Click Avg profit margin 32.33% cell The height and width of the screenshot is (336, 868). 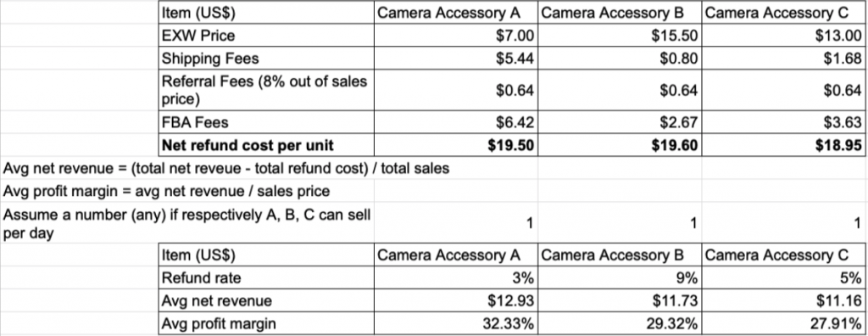pos(455,323)
